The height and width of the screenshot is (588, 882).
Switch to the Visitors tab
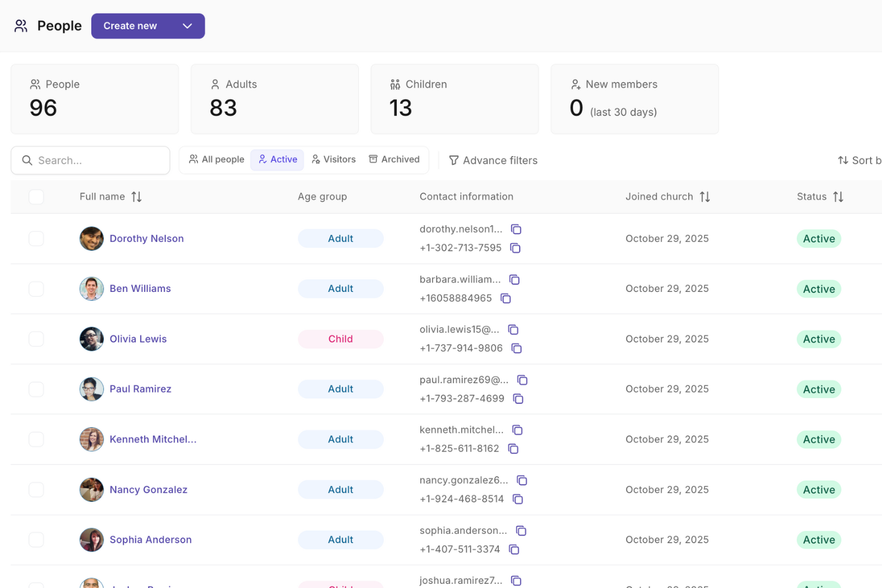tap(334, 159)
